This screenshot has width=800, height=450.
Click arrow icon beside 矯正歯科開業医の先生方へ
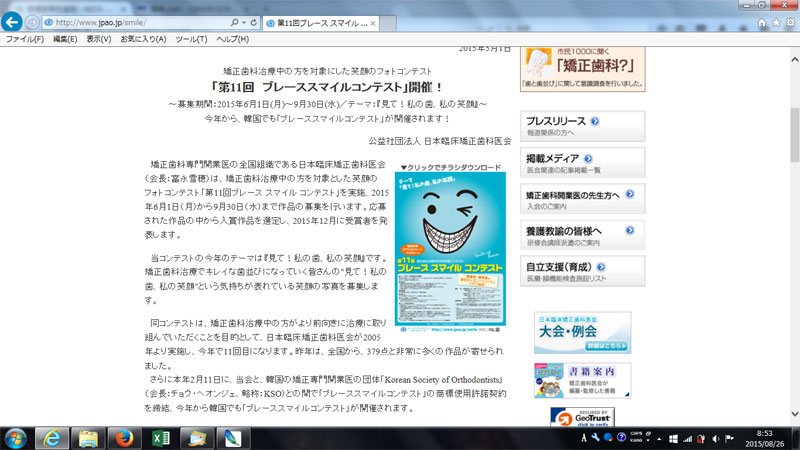coord(630,194)
